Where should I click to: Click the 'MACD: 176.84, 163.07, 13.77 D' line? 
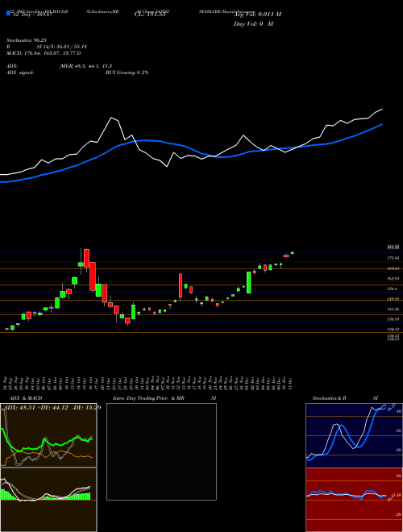click(x=44, y=53)
